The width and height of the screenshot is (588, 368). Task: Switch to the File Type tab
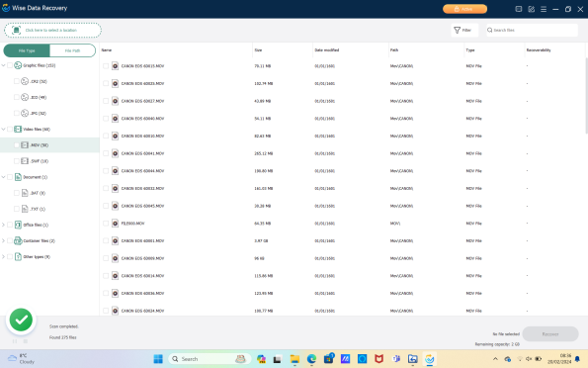pos(27,50)
